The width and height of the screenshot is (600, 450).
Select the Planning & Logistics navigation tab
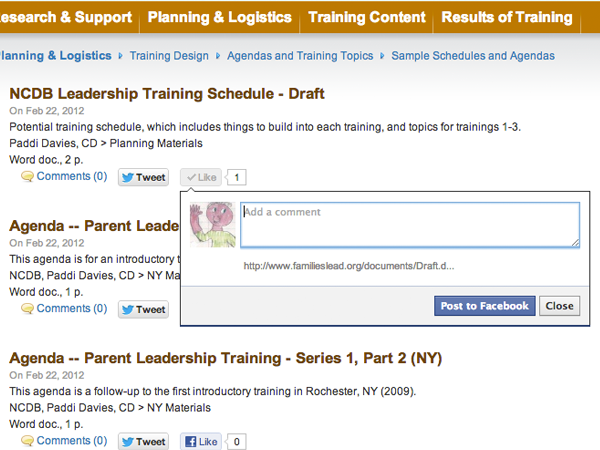pyautogui.click(x=220, y=17)
